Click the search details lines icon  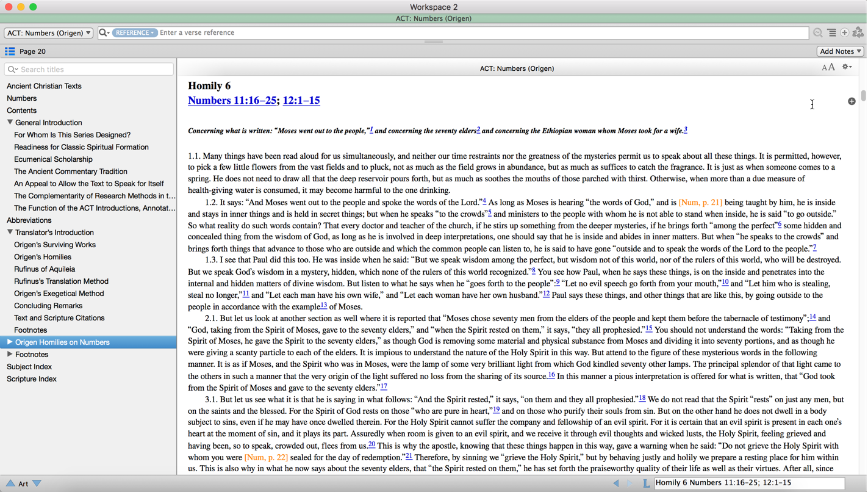831,33
